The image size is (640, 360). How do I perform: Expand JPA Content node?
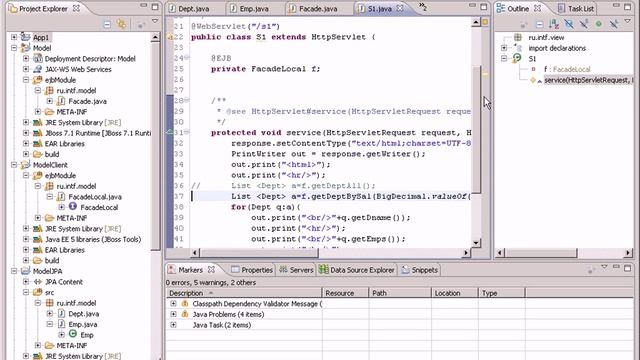coord(26,282)
